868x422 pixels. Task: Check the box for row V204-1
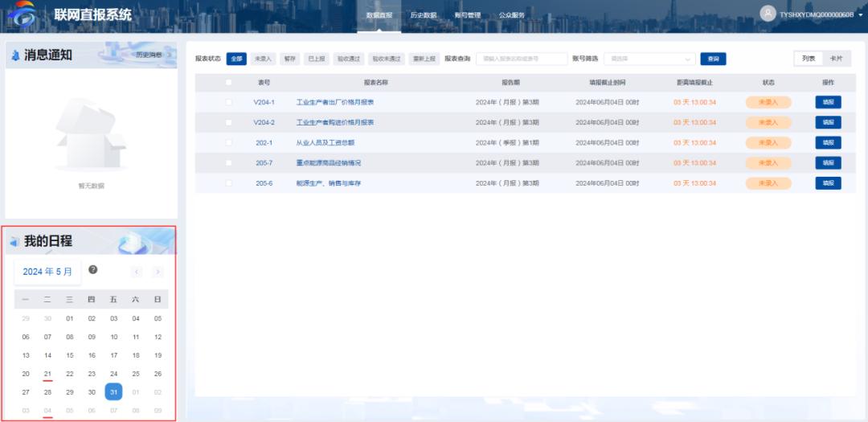point(229,102)
